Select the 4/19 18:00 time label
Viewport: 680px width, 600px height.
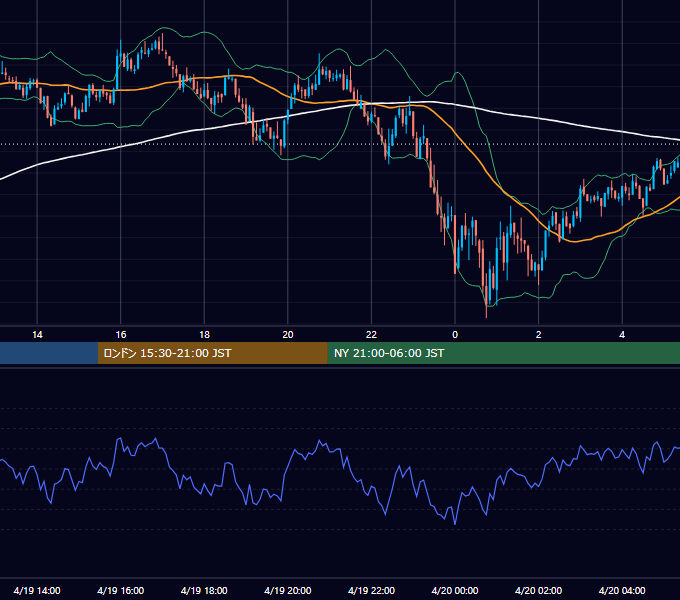pyautogui.click(x=204, y=590)
